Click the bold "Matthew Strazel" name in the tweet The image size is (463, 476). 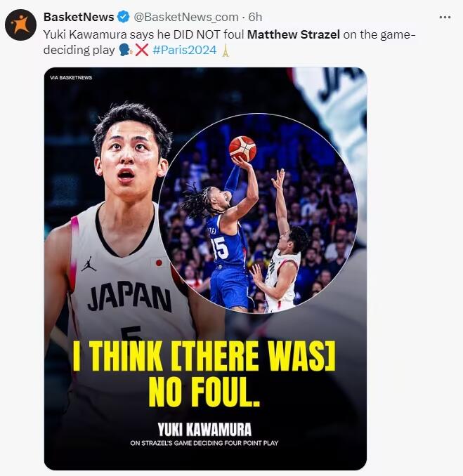coord(293,34)
